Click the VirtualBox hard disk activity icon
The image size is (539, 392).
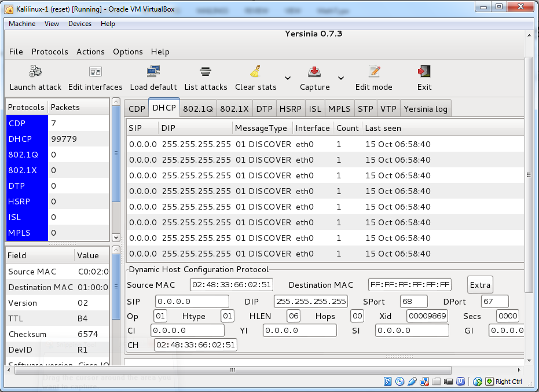[387, 382]
